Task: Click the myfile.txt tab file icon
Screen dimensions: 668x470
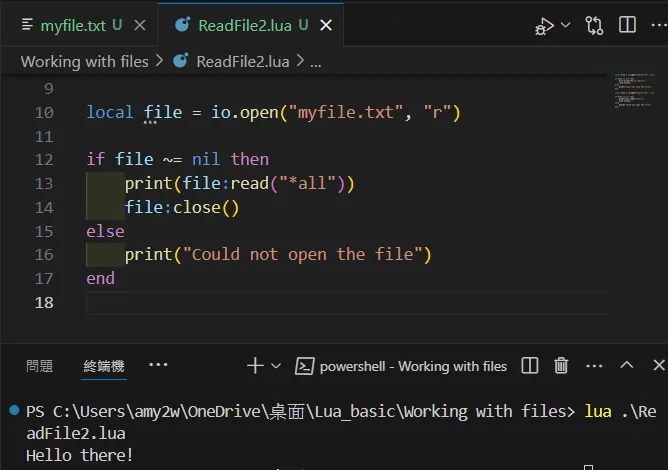Action: point(27,25)
